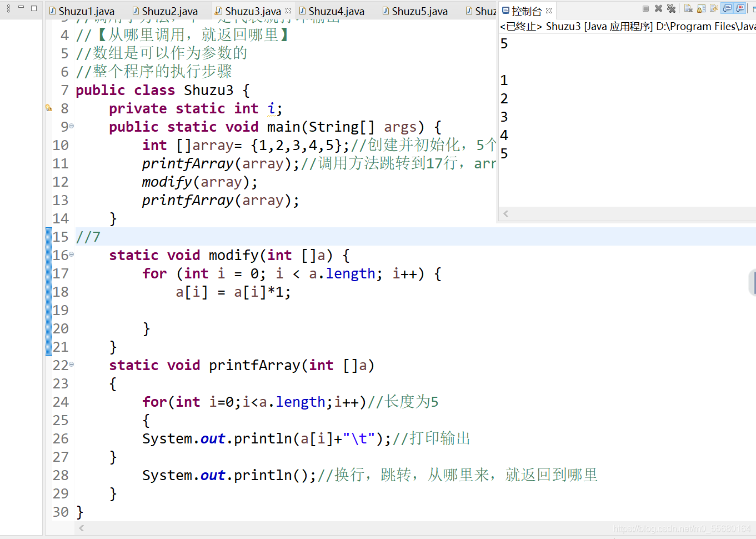Screen dimensions: 756x539
Task: Click the Remove Launch X icon
Action: point(658,9)
